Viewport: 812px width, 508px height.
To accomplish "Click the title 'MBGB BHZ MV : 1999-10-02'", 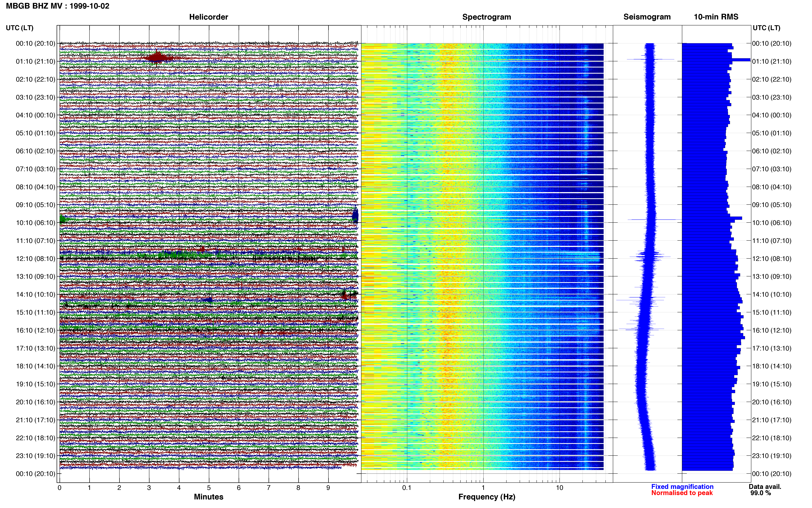I will click(58, 6).
